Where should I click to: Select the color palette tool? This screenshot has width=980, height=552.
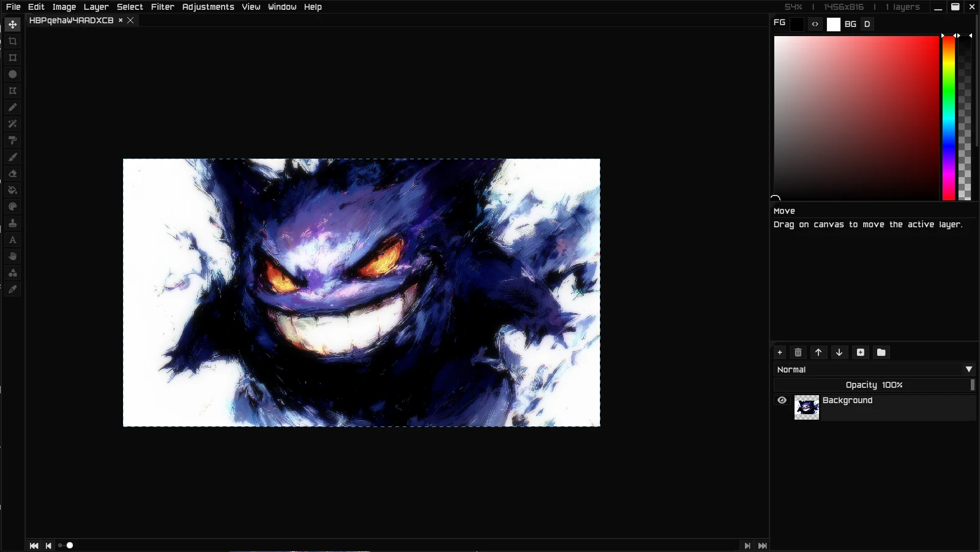pyautogui.click(x=13, y=206)
